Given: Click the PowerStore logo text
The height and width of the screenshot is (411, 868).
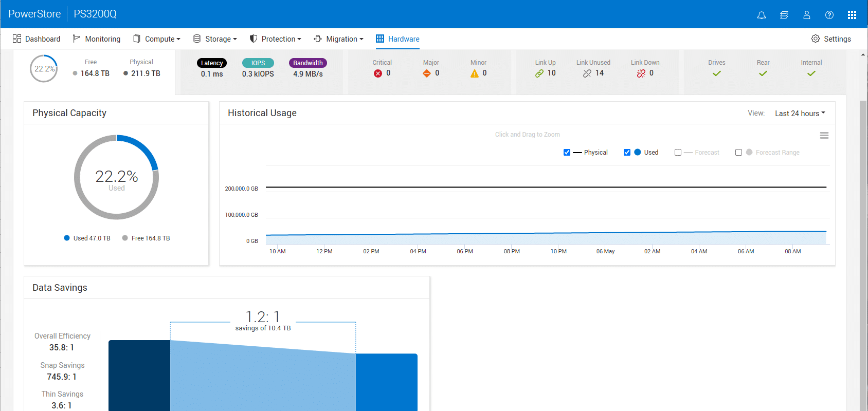Looking at the screenshot, I should tap(34, 14).
